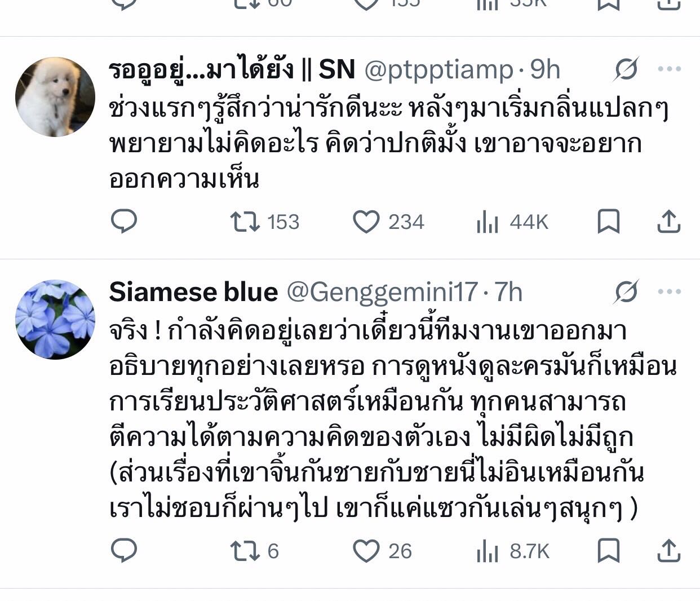Like the tweet with 234 likes
The height and width of the screenshot is (601, 700).
click(x=366, y=222)
